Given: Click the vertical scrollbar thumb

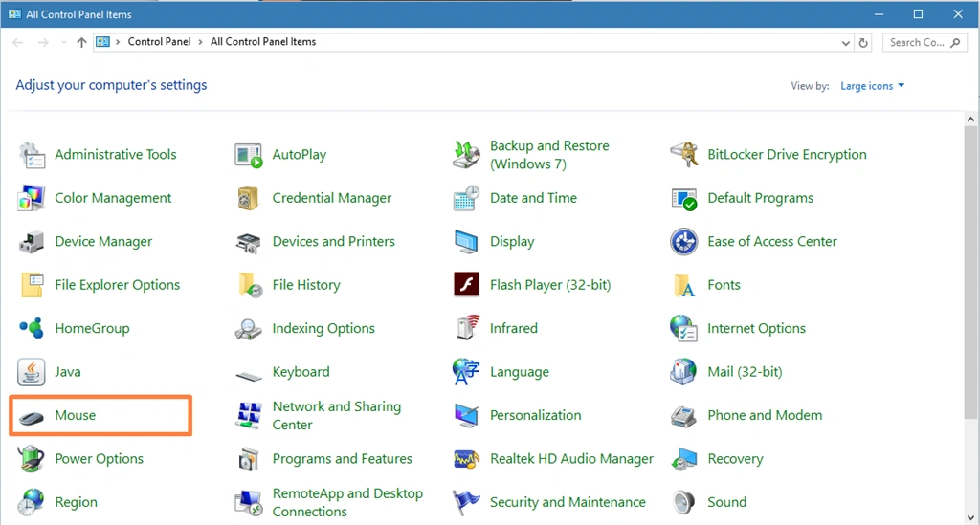Looking at the screenshot, I should [x=970, y=272].
